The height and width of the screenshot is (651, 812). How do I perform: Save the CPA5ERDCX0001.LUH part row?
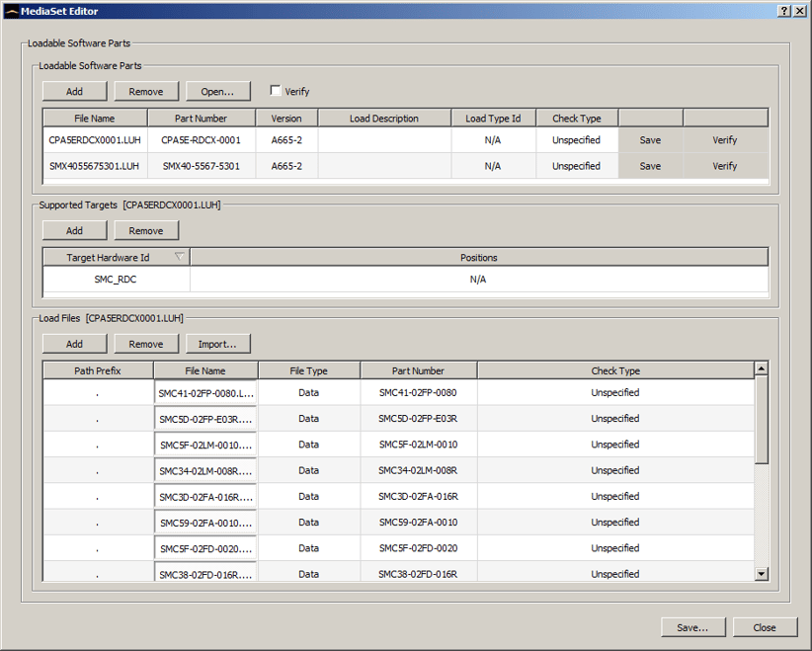point(649,139)
